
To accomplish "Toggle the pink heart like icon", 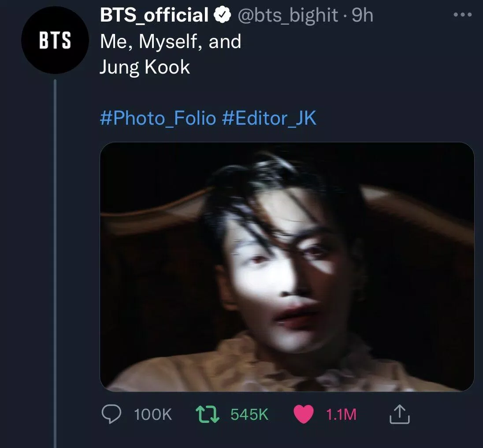I will tap(303, 415).
